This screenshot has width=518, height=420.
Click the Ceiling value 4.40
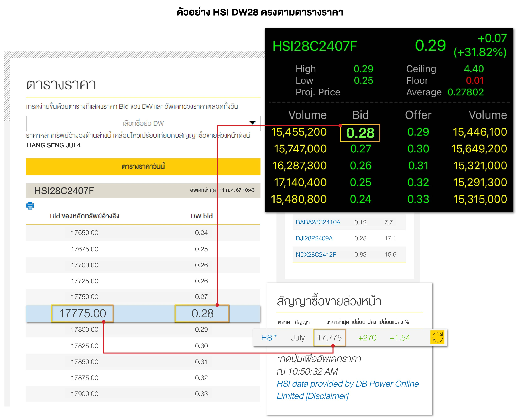click(474, 69)
